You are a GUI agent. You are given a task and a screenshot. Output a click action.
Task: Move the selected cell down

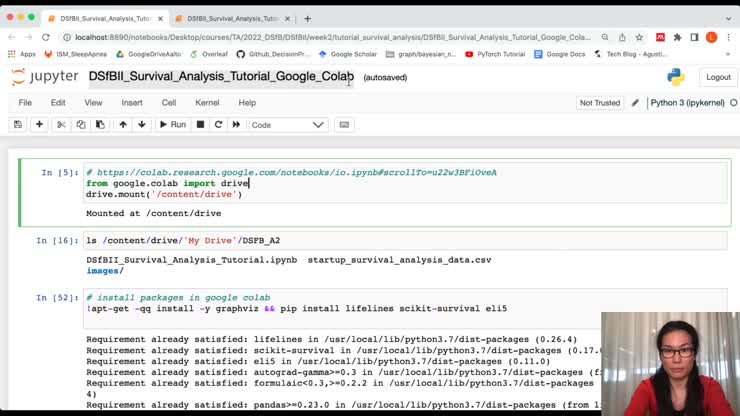click(x=142, y=125)
